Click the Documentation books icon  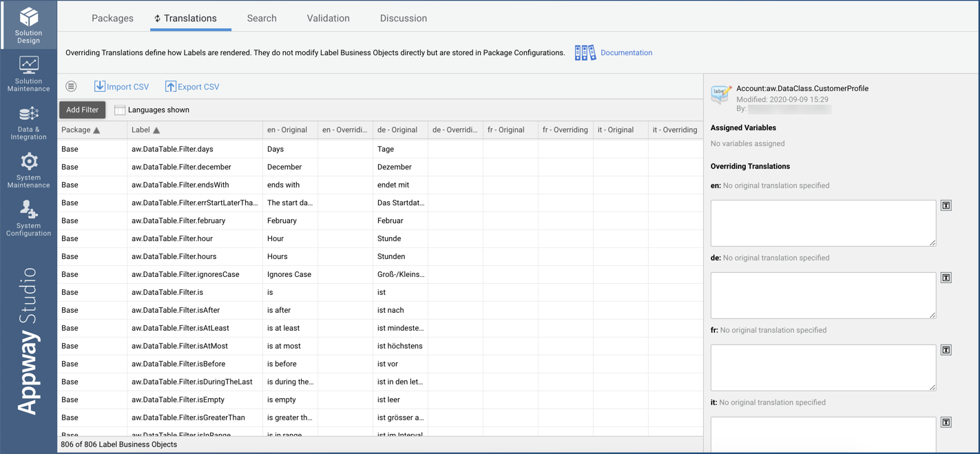585,53
